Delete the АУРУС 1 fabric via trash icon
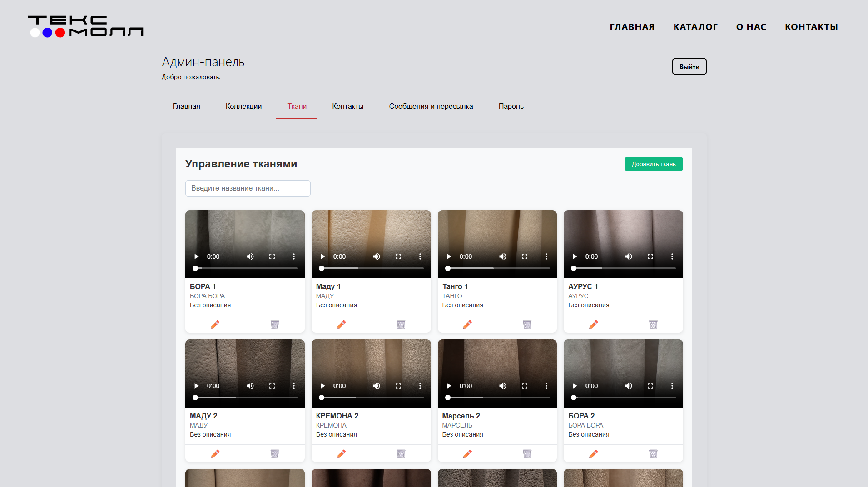This screenshot has width=868, height=487. click(x=653, y=325)
